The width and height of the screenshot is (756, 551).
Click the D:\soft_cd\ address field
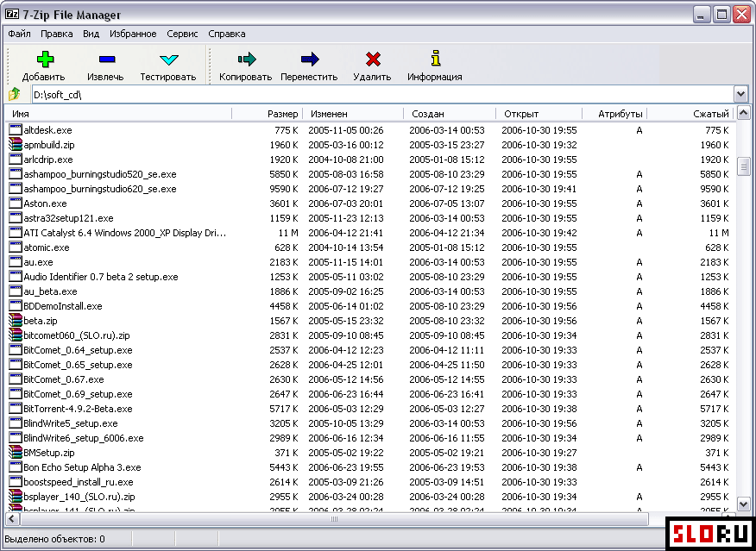point(380,95)
